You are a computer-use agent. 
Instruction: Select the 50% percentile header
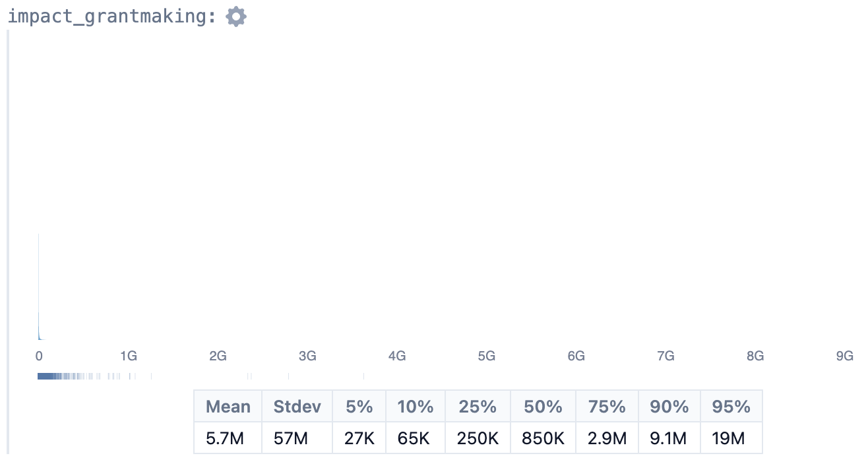(543, 407)
